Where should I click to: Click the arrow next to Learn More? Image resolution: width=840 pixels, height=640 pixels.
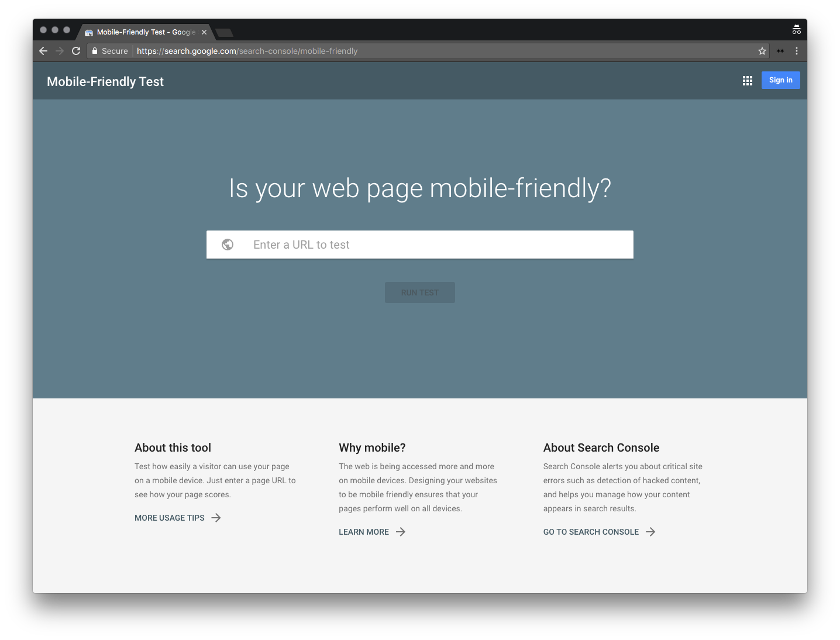(x=401, y=532)
